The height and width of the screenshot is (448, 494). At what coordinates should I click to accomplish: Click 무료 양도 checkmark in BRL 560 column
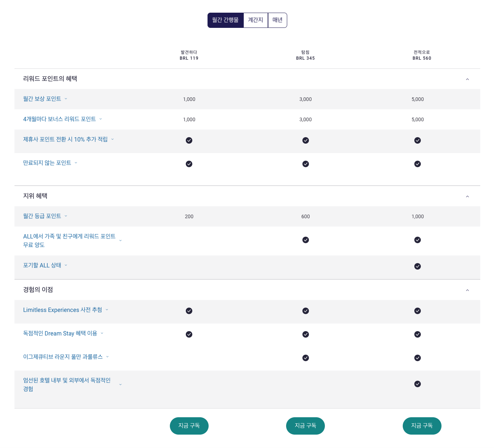(418, 240)
